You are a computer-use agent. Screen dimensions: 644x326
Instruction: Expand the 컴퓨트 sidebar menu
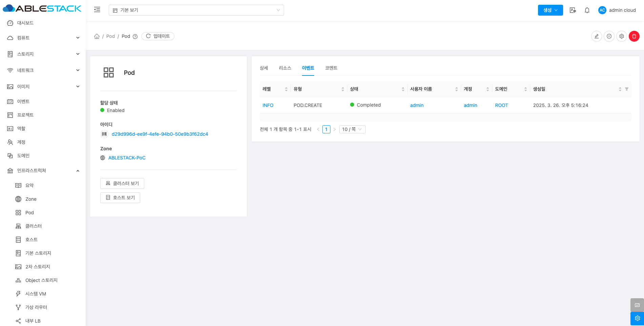coord(43,38)
